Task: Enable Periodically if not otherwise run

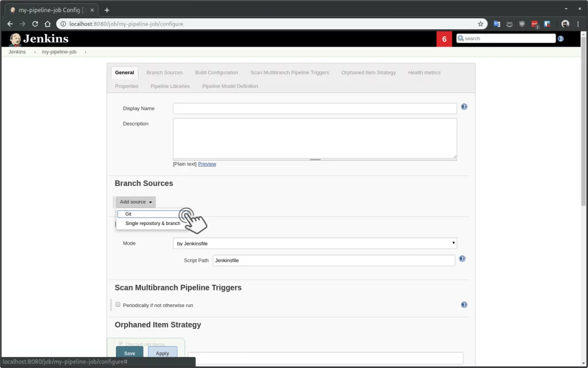Action: [x=118, y=305]
